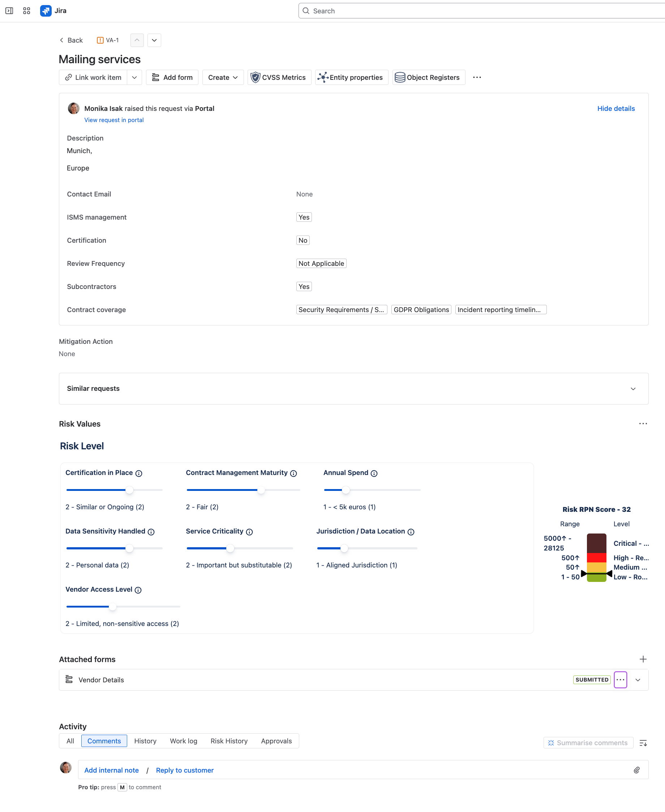Click the comment sort order icon
Viewport: 665px width, 812px height.
point(643,743)
